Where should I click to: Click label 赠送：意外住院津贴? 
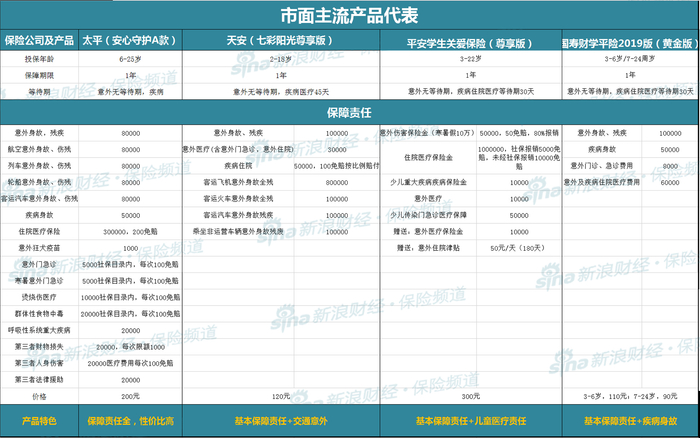tap(428, 248)
